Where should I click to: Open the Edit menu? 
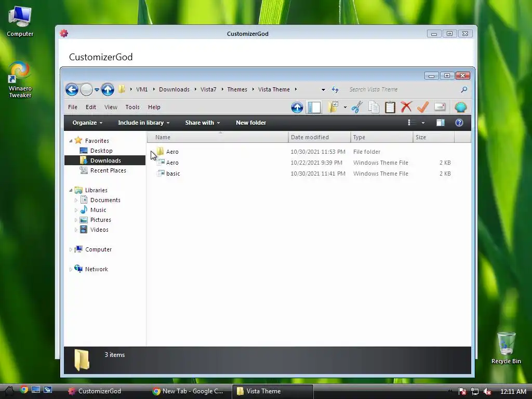coord(90,107)
